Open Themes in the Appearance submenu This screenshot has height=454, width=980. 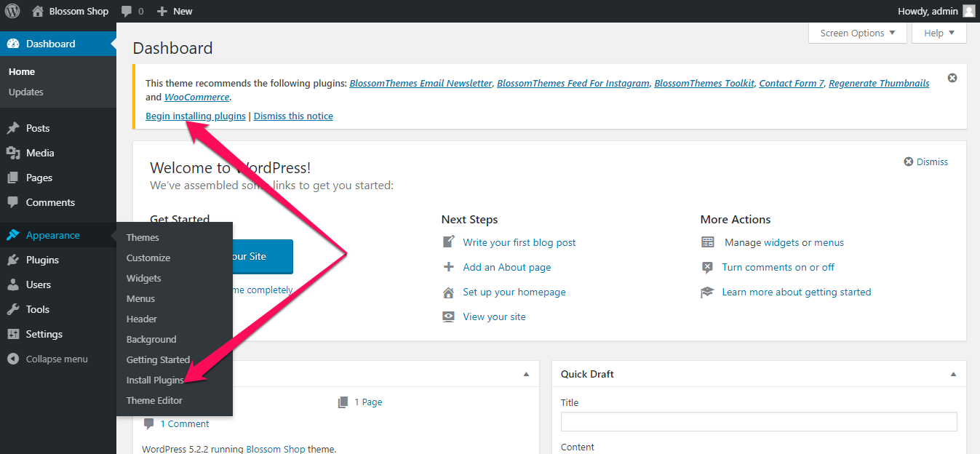[143, 237]
